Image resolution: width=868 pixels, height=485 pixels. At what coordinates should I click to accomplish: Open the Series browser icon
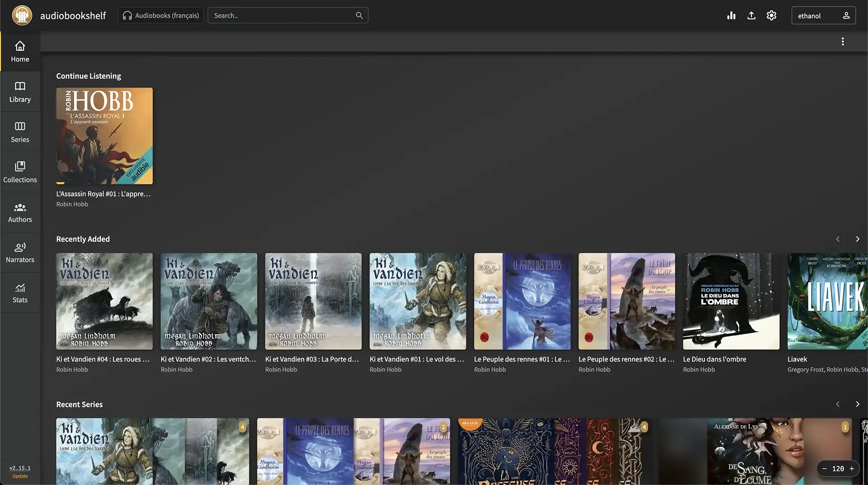20,132
